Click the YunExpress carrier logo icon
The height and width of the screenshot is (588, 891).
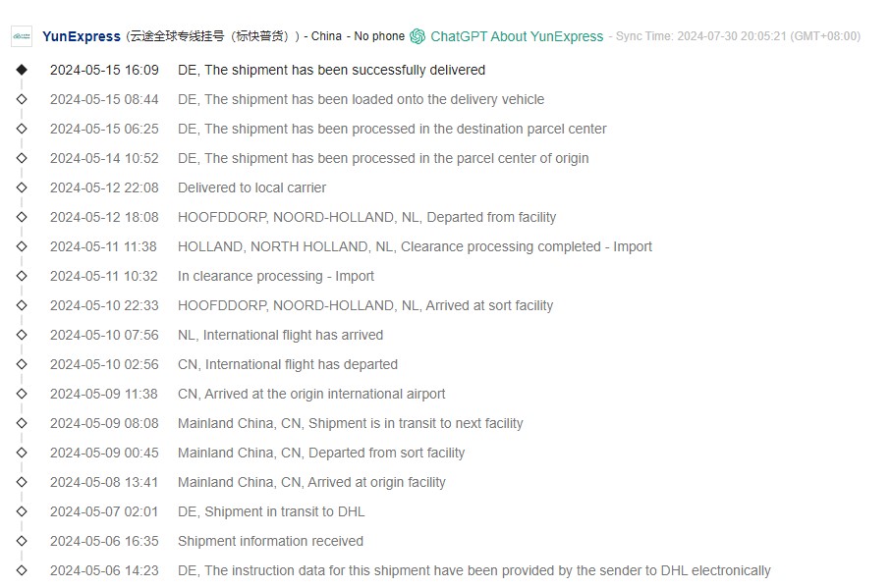[x=22, y=36]
